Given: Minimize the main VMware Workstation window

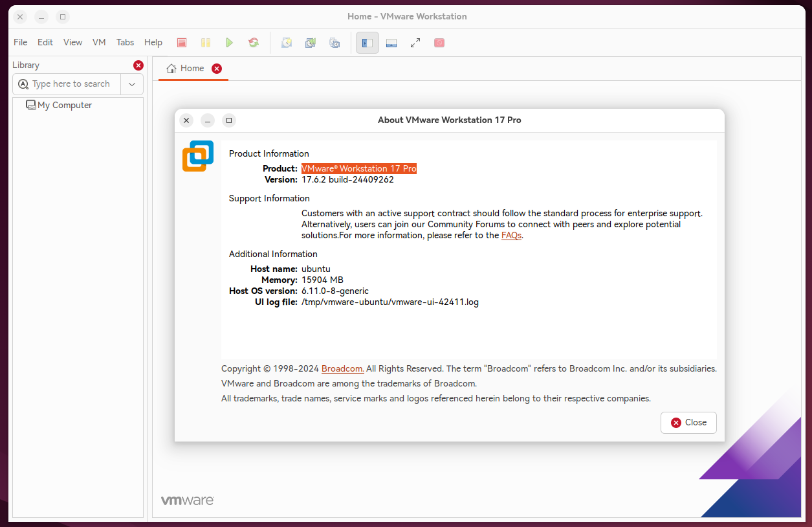Looking at the screenshot, I should click(x=41, y=17).
